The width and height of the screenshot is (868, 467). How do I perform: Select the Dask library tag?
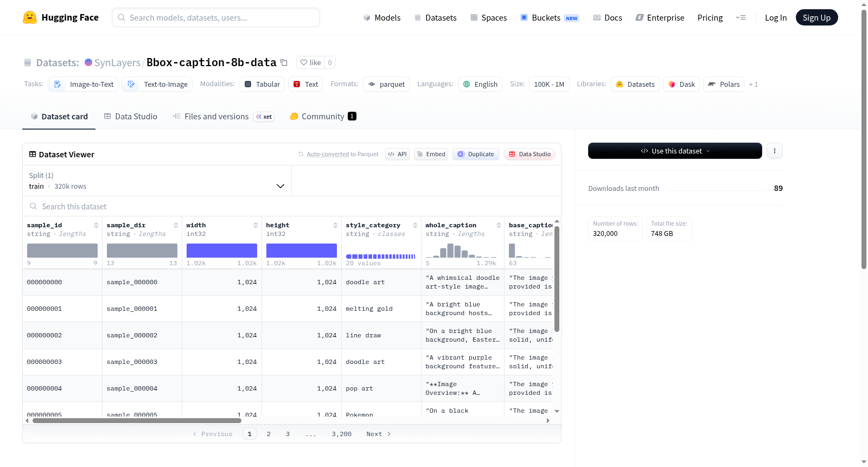[x=681, y=84]
